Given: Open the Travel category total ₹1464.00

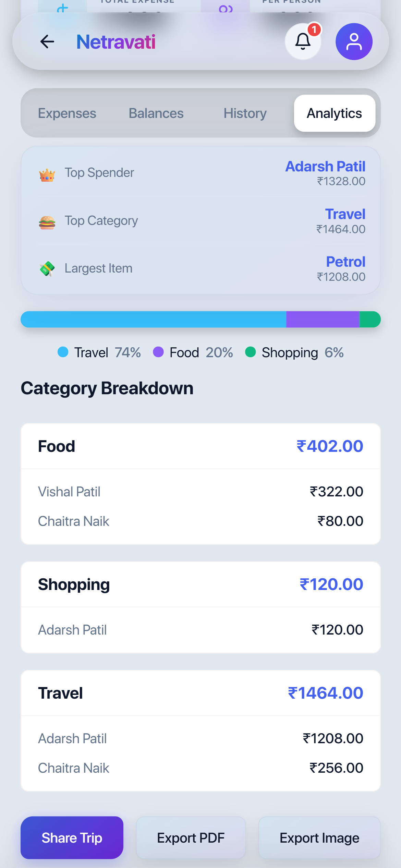Looking at the screenshot, I should tap(325, 693).
